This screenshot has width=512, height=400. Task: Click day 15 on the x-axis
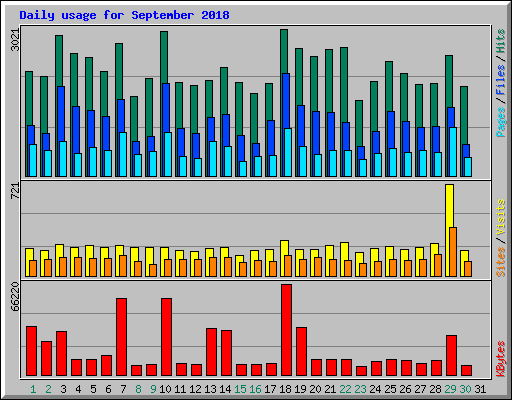(240, 389)
